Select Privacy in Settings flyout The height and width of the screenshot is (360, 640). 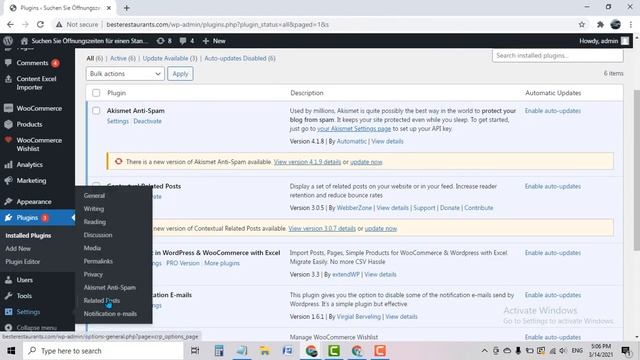(93, 274)
